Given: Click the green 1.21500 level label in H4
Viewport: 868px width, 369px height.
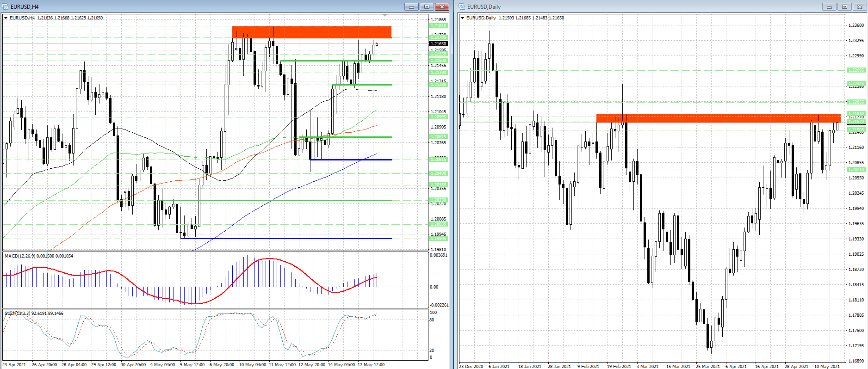Looking at the screenshot, I should pyautogui.click(x=438, y=61).
